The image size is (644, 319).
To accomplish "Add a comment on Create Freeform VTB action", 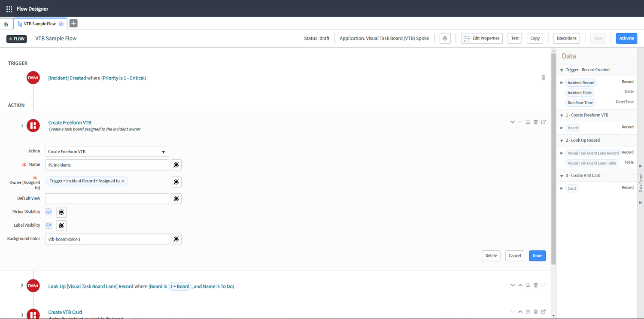I will [528, 122].
